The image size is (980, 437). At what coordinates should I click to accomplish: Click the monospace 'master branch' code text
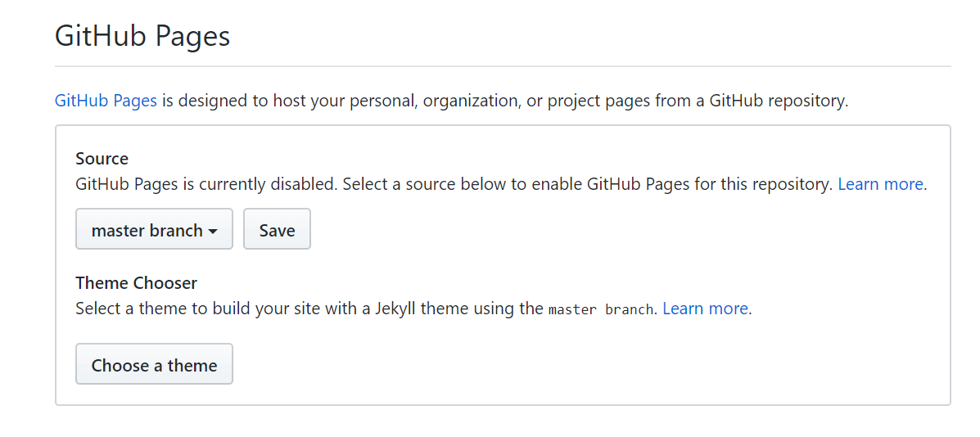(x=601, y=309)
